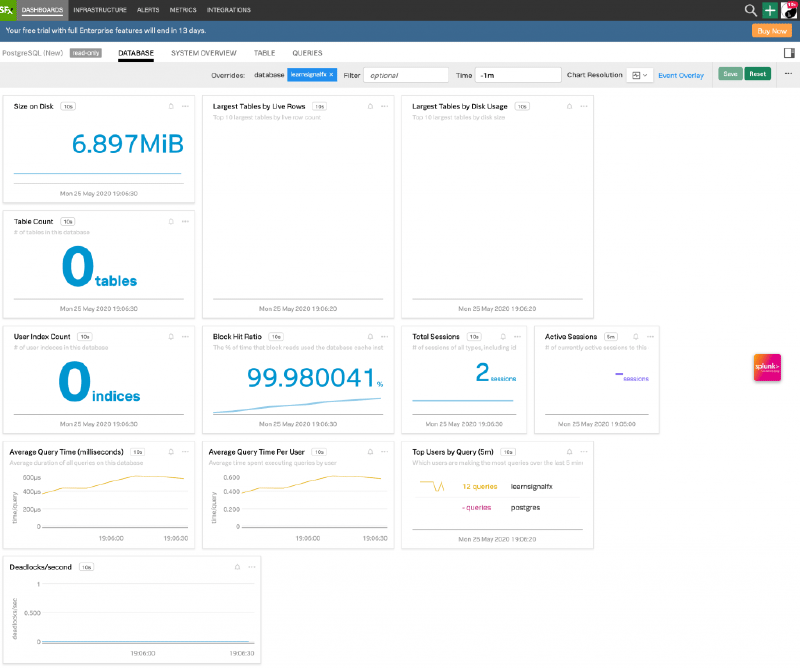This screenshot has width=800, height=668.
Task: Click the Reset button
Action: coord(757,74)
